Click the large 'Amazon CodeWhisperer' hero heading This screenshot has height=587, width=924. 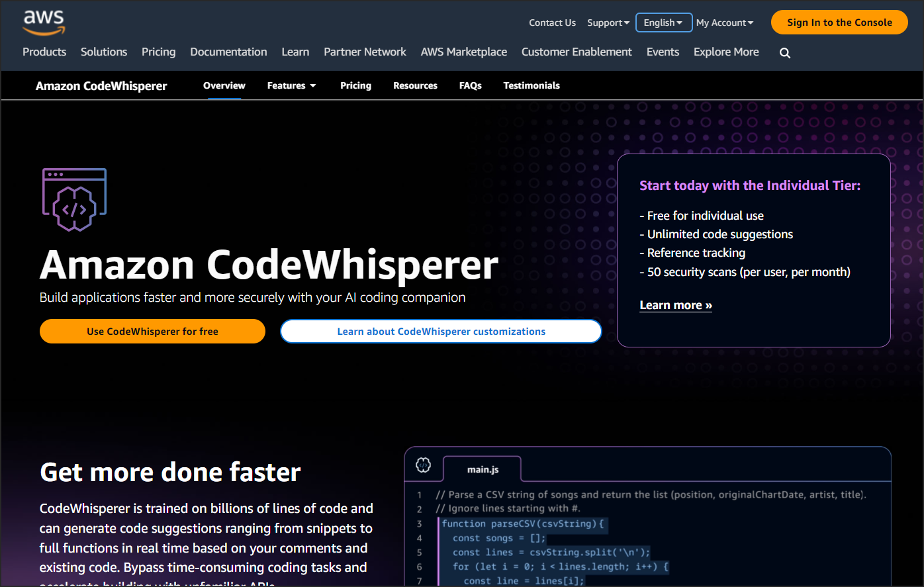point(269,265)
